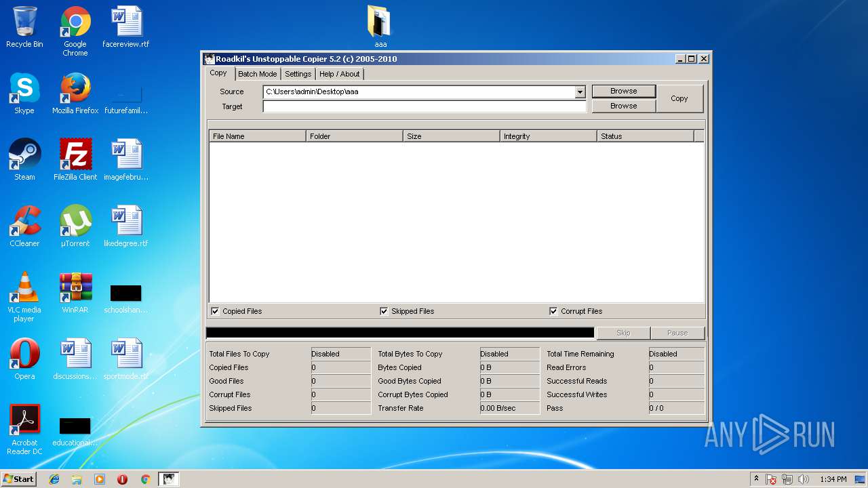Sort by the File Name column header
The image size is (868, 488).
click(258, 136)
